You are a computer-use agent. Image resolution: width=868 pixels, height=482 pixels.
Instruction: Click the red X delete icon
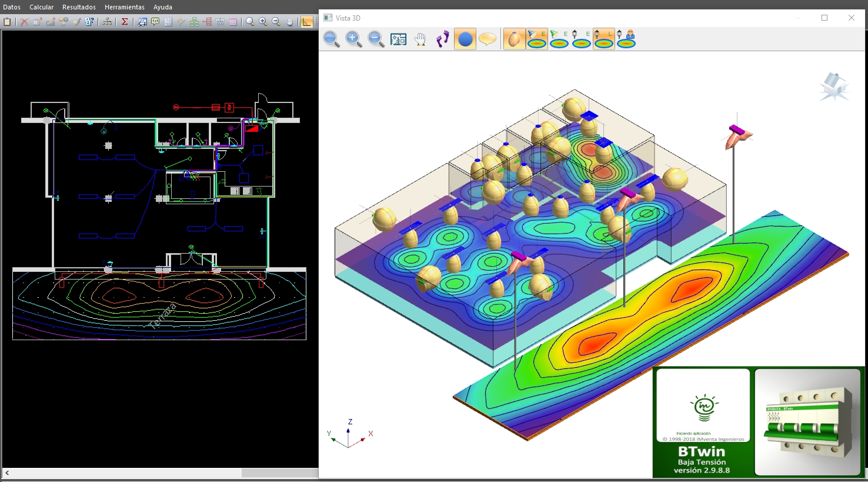24,22
